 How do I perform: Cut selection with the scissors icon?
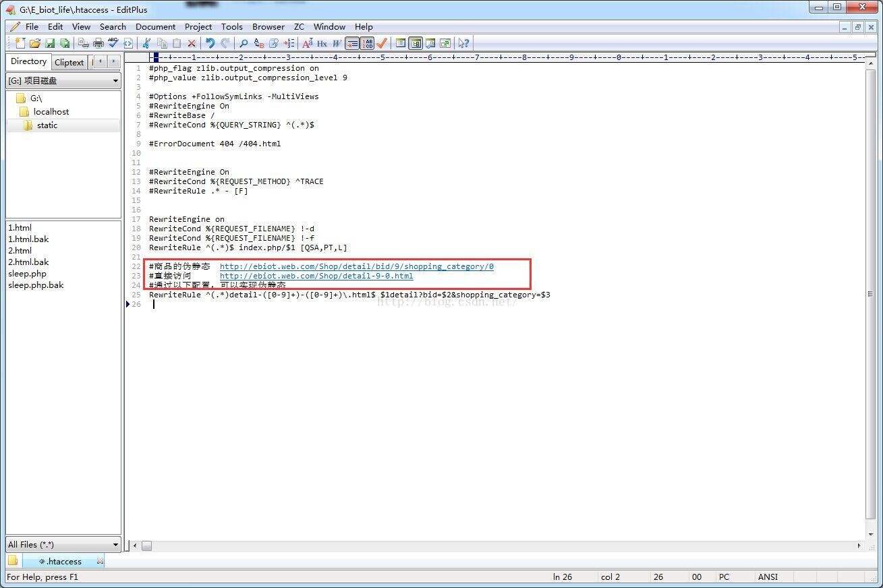pos(146,43)
